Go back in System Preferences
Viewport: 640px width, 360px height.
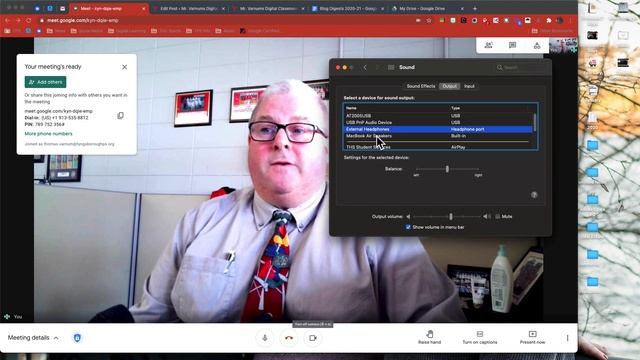click(365, 67)
